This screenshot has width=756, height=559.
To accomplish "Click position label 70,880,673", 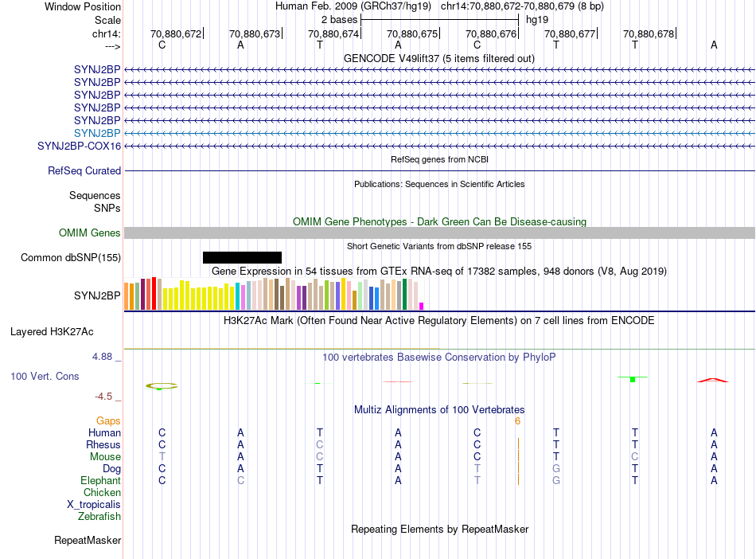I will [x=255, y=33].
